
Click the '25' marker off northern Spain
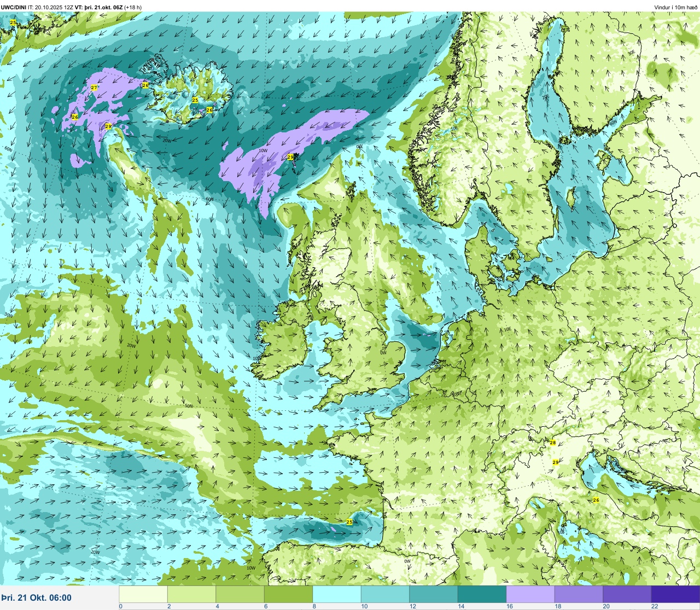tap(349, 522)
